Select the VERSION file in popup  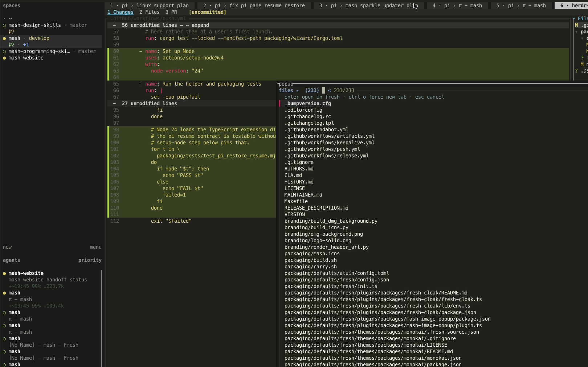point(295,214)
